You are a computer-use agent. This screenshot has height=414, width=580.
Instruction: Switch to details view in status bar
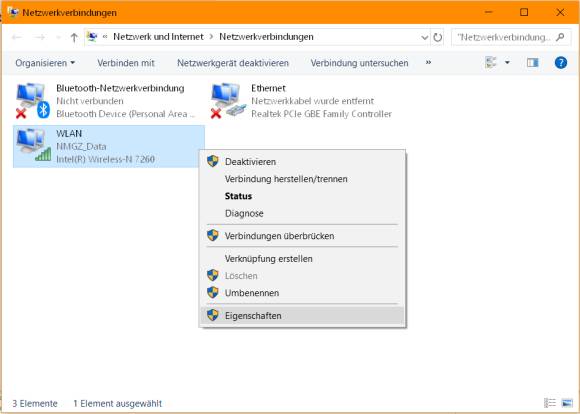click(x=550, y=403)
